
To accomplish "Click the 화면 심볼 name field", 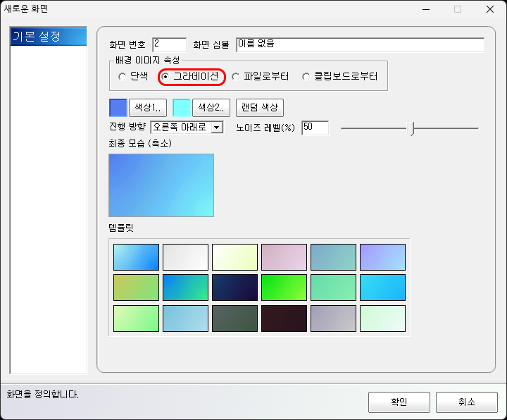I will pyautogui.click(x=360, y=45).
